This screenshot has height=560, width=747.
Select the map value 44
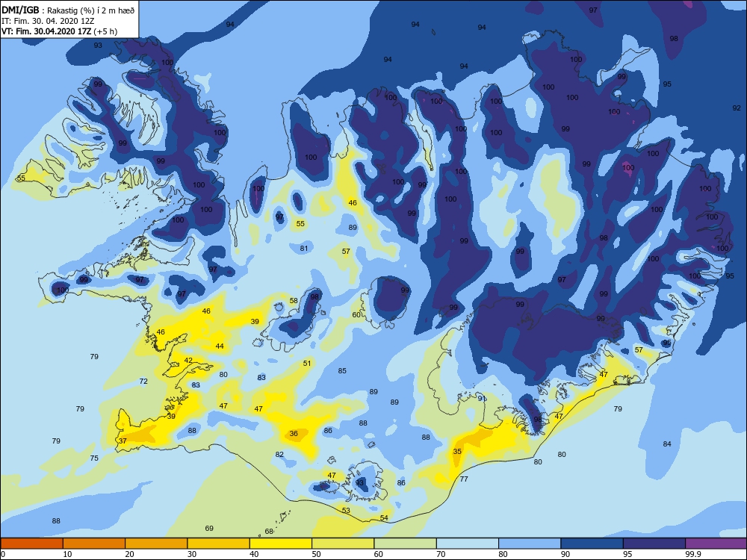pyautogui.click(x=220, y=346)
